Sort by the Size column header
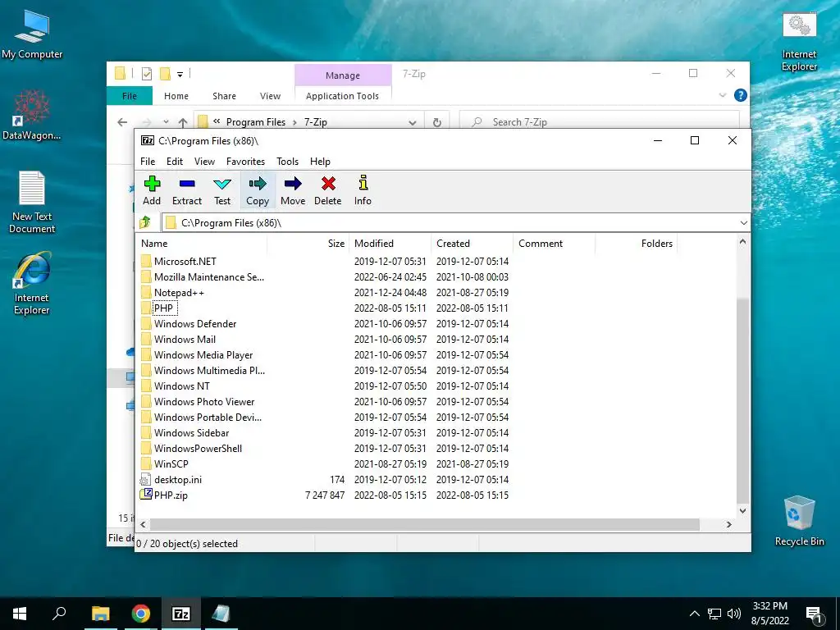 (308, 243)
